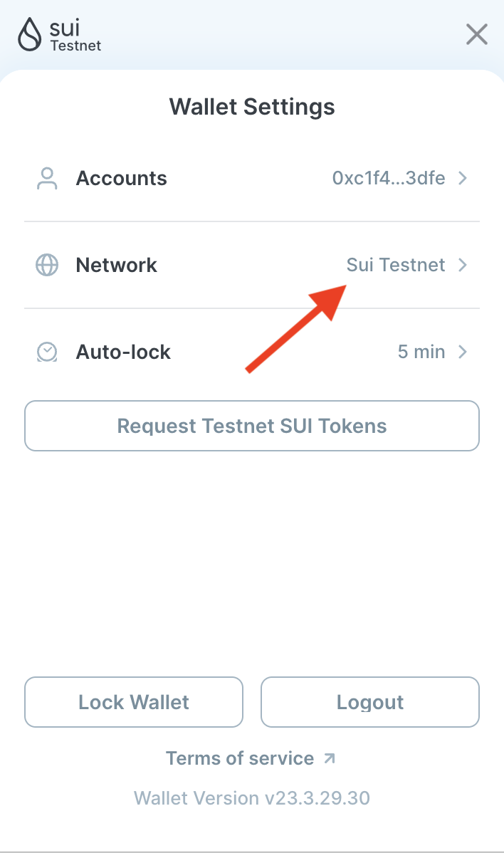Screen dimensions: 504x853
Task: Expand the Accounts row chevron
Action: click(463, 178)
